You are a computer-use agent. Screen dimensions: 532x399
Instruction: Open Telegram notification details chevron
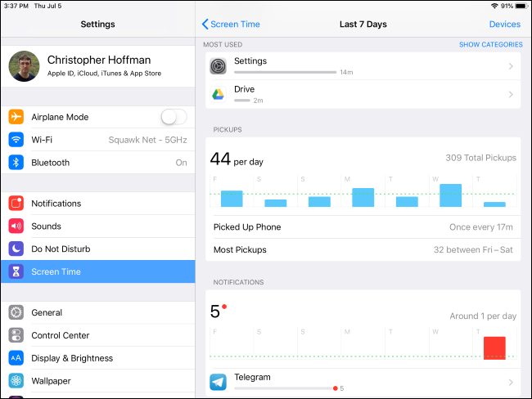point(510,382)
